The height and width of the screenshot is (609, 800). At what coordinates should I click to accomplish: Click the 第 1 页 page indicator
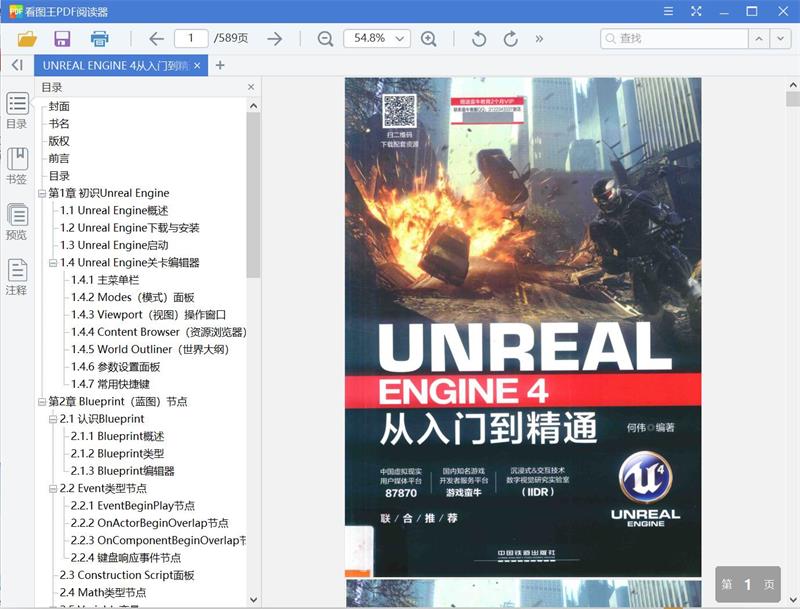pos(748,585)
